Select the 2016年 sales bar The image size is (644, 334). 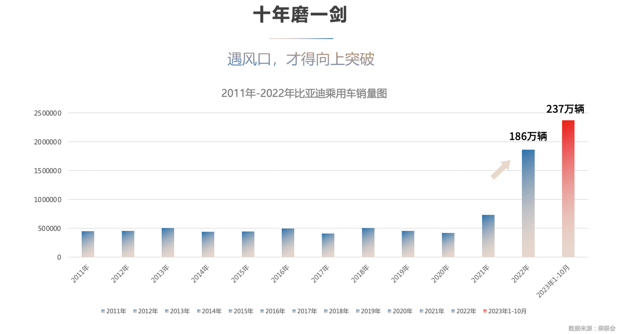click(288, 243)
